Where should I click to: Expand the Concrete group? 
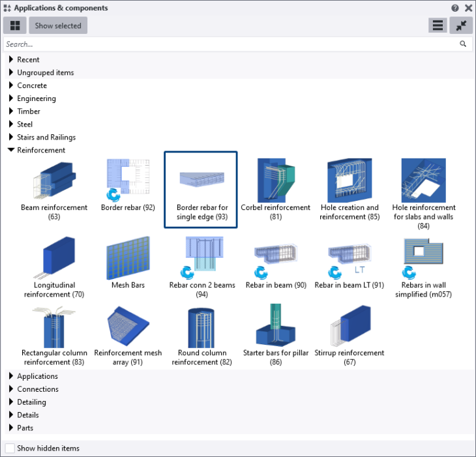pos(11,85)
